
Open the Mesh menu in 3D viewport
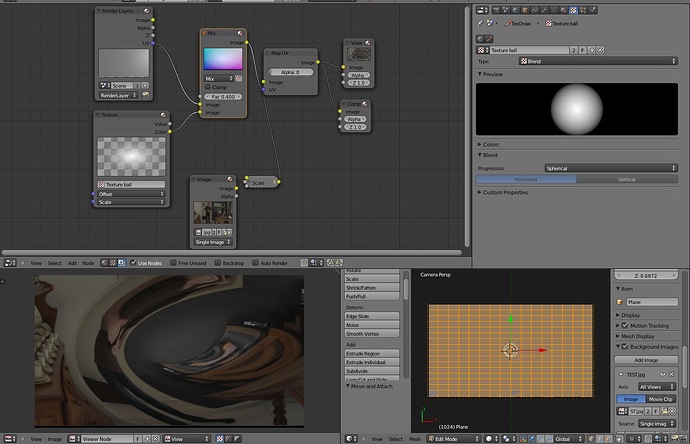[415, 439]
